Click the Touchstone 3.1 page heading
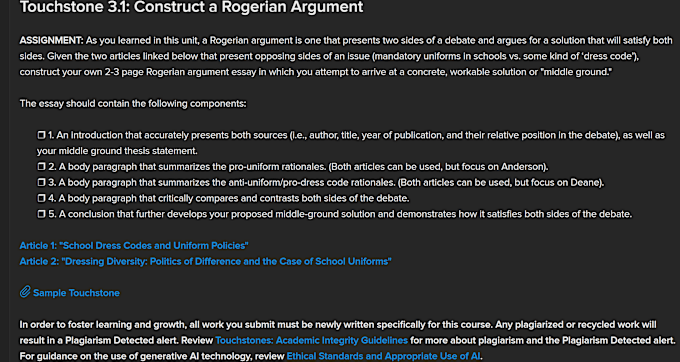This screenshot has width=680, height=362. tap(191, 7)
